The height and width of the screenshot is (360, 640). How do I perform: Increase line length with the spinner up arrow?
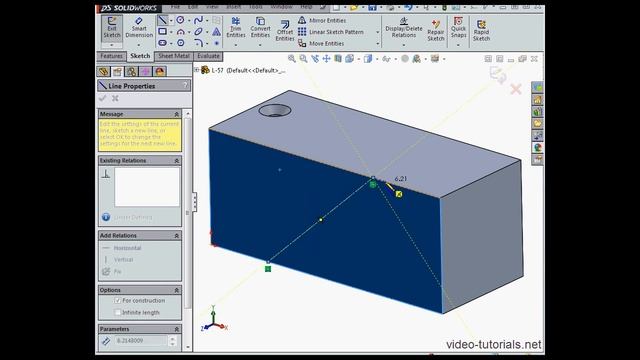[173, 338]
